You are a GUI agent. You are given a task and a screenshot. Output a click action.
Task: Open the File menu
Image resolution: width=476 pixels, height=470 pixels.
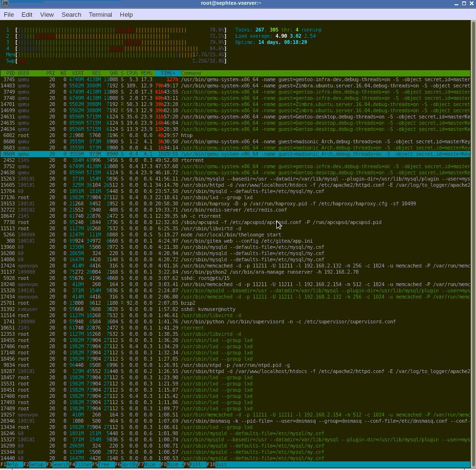click(x=9, y=14)
